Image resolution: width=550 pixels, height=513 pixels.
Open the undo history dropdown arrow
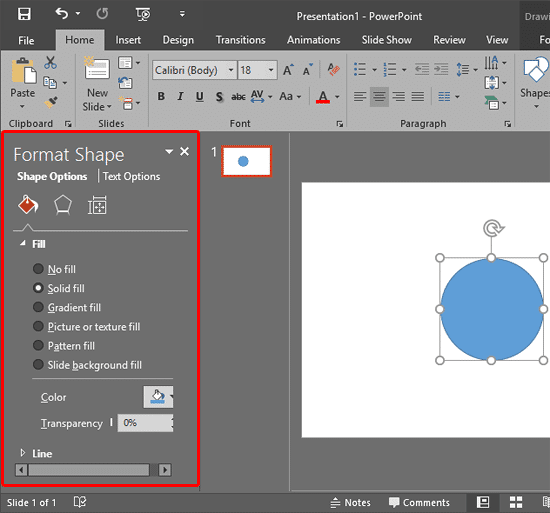click(78, 14)
